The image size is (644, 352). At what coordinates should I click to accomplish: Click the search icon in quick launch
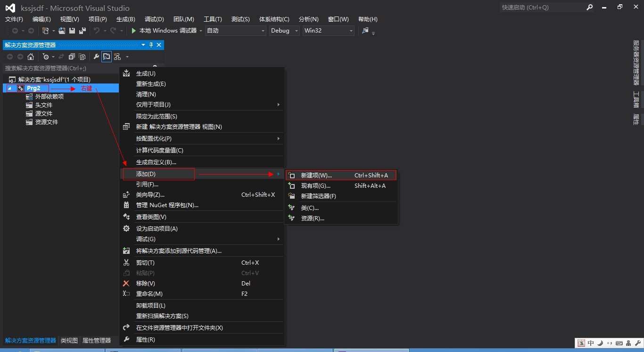tap(590, 8)
